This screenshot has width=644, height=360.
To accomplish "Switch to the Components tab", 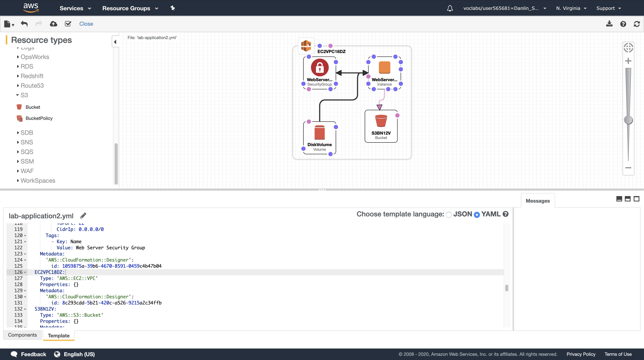I will pos(22,335).
